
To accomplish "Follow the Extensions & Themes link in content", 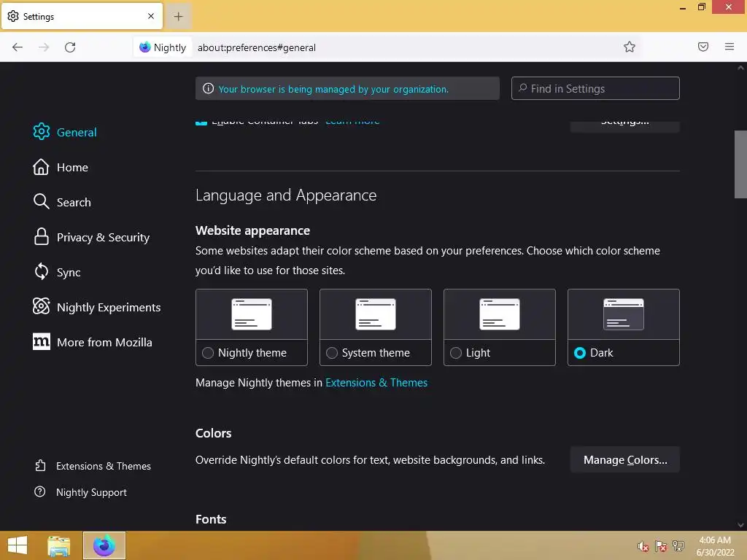I will click(376, 382).
